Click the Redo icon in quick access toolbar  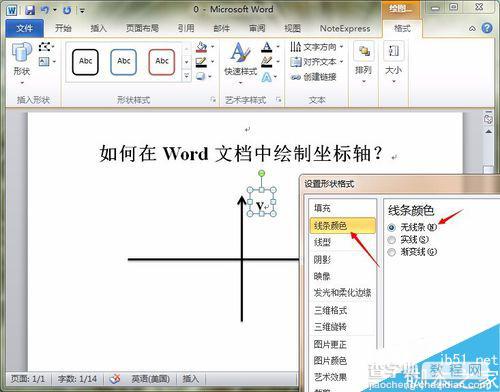click(67, 11)
